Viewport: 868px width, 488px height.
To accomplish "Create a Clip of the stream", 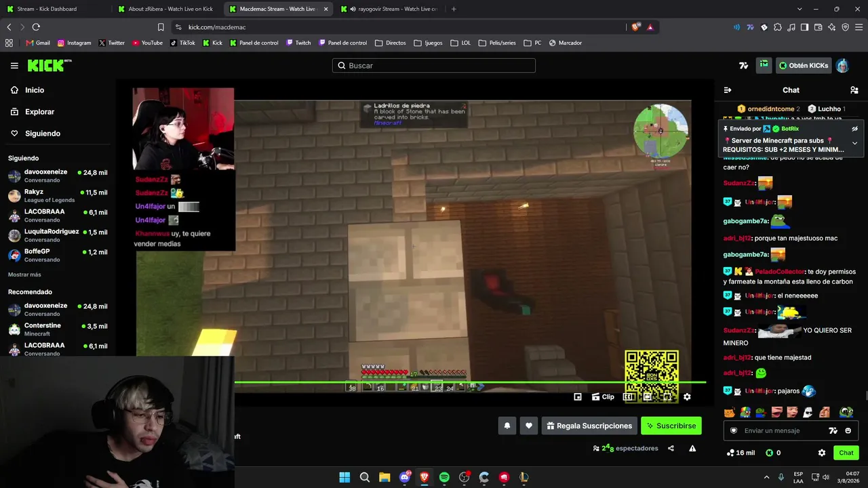I will pos(603,397).
